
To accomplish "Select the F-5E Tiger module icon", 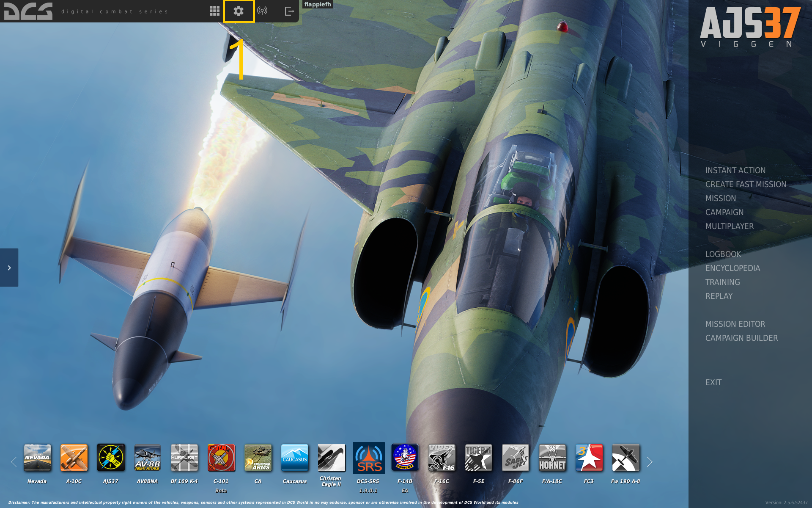I will [x=479, y=458].
